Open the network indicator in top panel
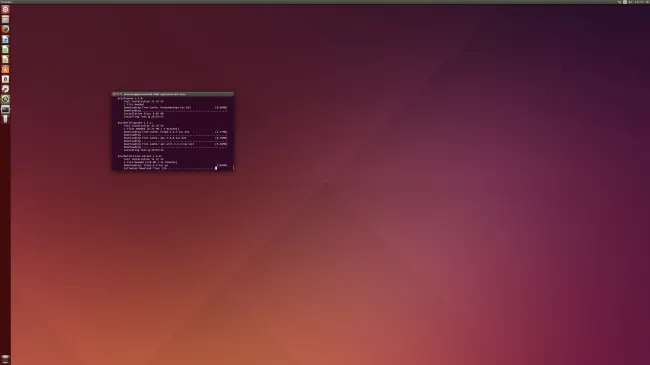Screen dimensions: 650x365 620,2
